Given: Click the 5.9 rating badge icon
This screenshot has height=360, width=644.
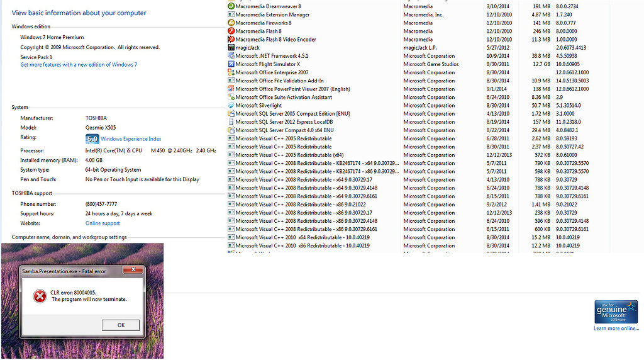Looking at the screenshot, I should [92, 138].
